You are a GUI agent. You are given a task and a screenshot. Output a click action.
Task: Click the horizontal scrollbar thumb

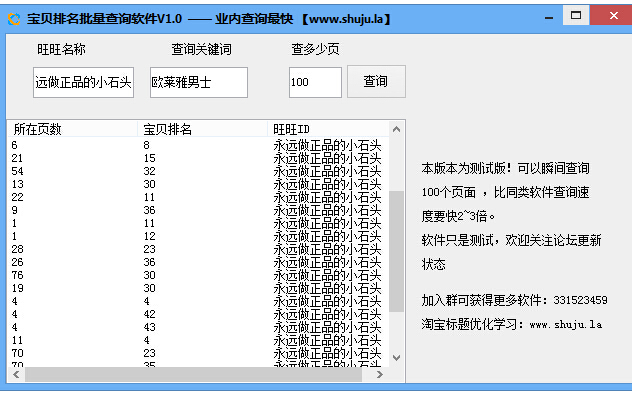click(193, 374)
